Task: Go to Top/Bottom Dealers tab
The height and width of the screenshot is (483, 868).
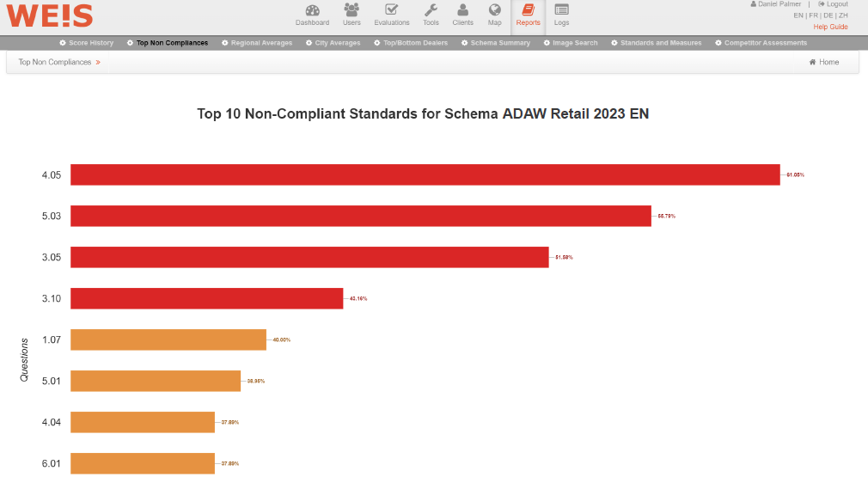Action: coord(410,43)
